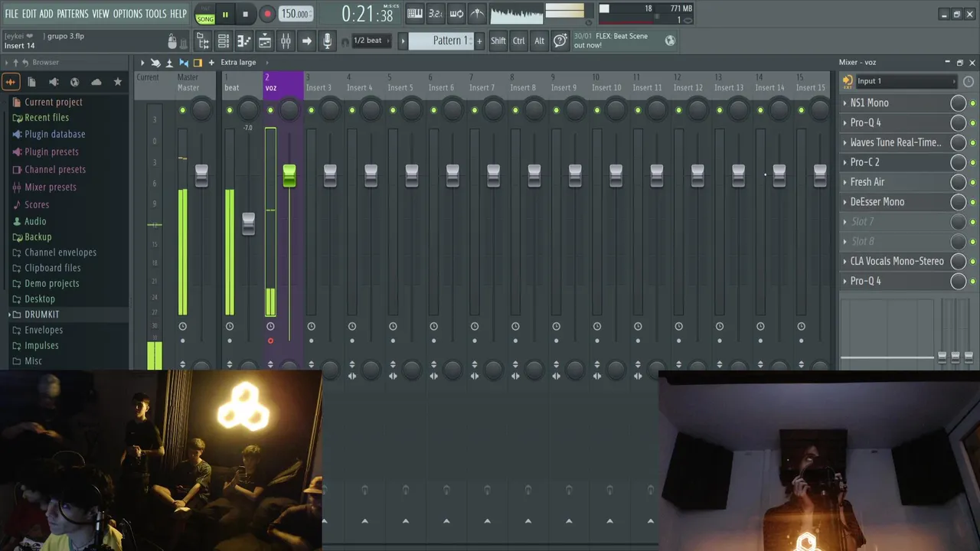Open the Pro-C 2 slot arrow menu

point(844,162)
